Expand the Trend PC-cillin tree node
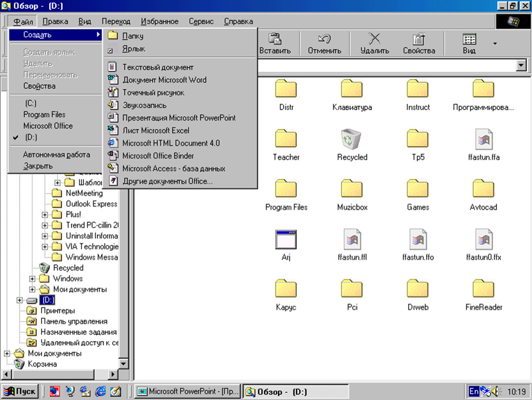Viewport: 532px width, 400px height. [x=45, y=225]
